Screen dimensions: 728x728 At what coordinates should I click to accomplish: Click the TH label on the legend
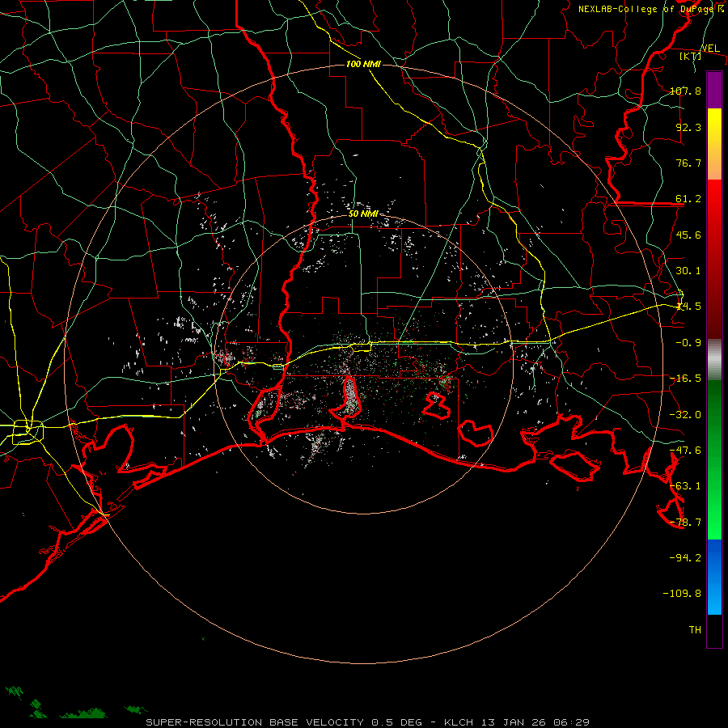click(x=695, y=629)
